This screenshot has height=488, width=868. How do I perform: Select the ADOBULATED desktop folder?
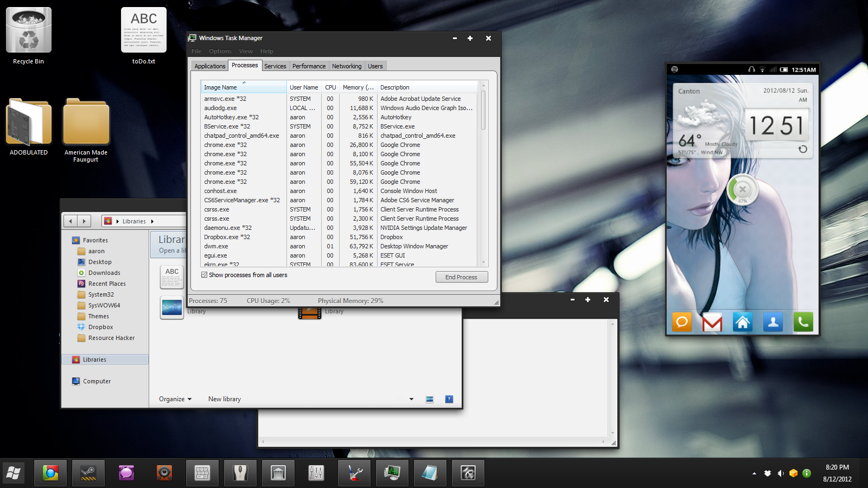tap(29, 127)
